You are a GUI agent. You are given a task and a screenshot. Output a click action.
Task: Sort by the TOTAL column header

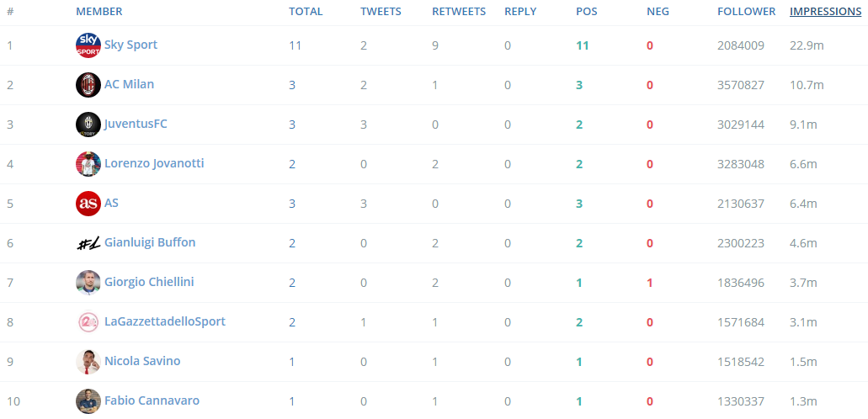(x=306, y=11)
